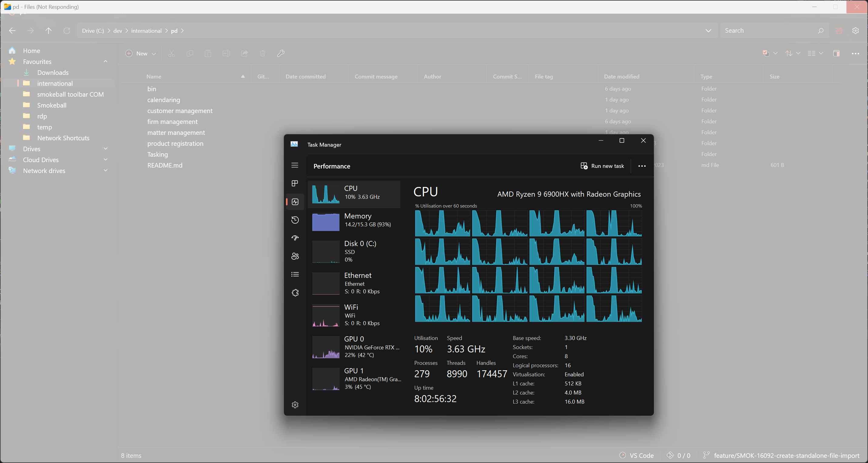
Task: Open the Task Manager overflow menu
Action: pos(641,166)
